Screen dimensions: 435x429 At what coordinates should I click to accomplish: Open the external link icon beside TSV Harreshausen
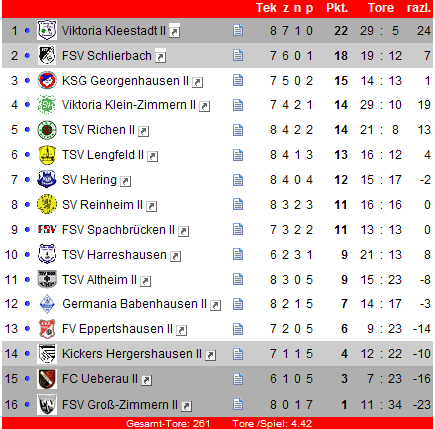pyautogui.click(x=176, y=256)
